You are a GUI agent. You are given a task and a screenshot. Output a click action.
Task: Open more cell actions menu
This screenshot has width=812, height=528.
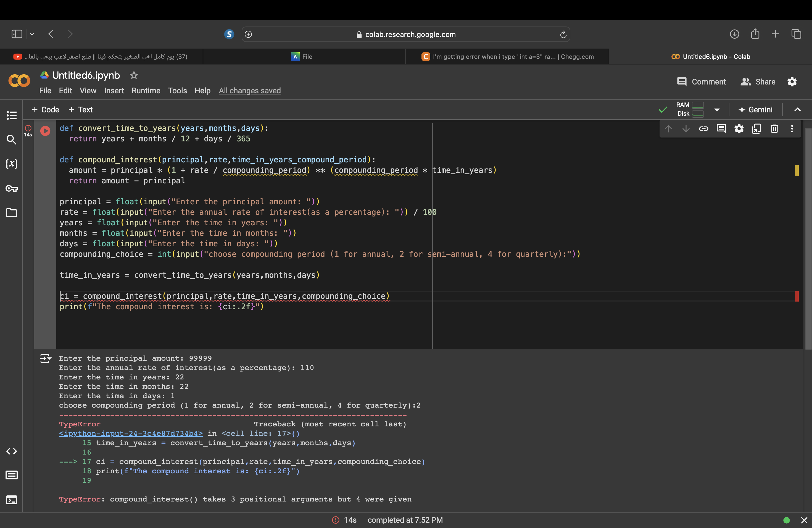792,129
